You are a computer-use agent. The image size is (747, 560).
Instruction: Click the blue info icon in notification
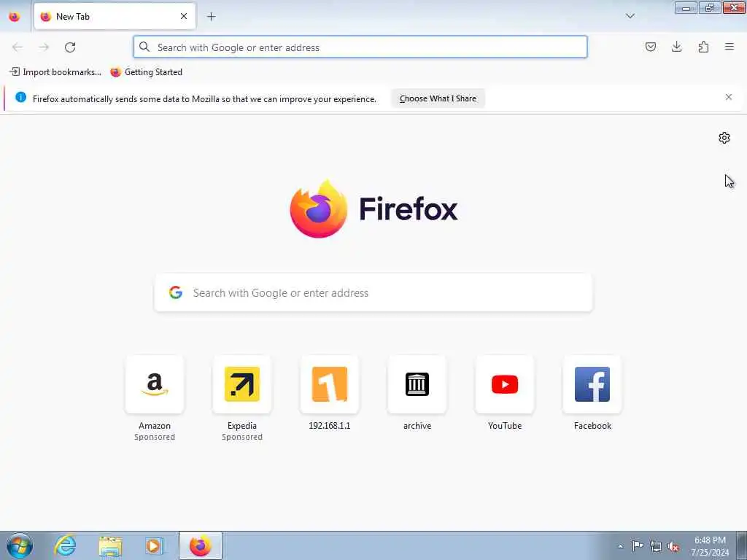[20, 97]
